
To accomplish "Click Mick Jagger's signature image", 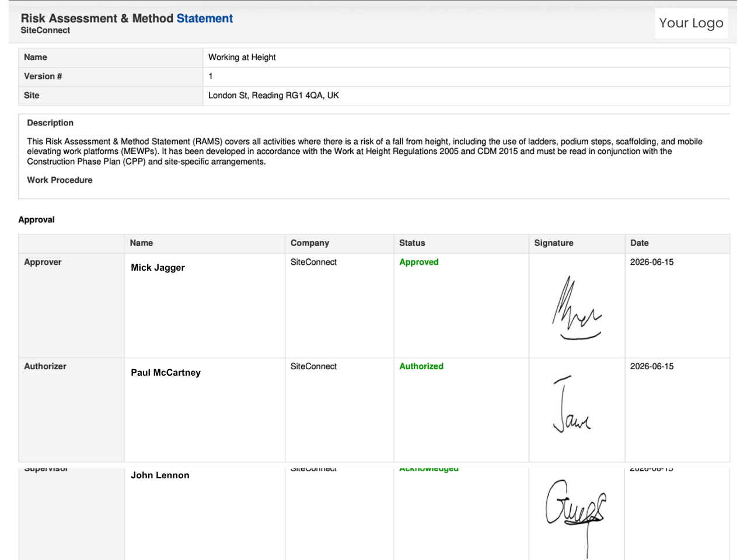I will click(577, 308).
